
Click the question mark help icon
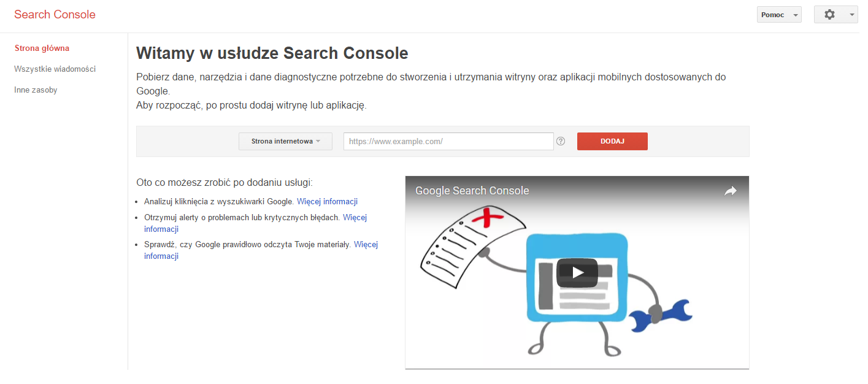click(x=561, y=141)
